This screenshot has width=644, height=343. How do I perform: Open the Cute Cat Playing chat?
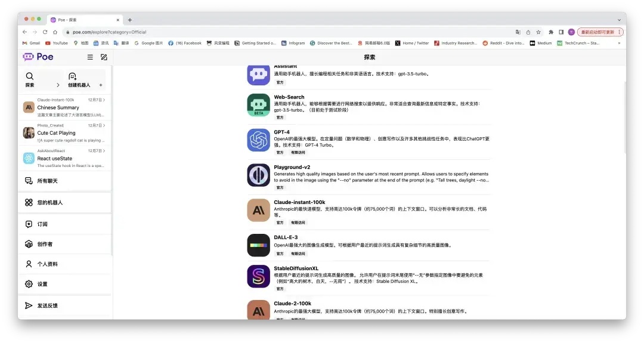point(64,132)
